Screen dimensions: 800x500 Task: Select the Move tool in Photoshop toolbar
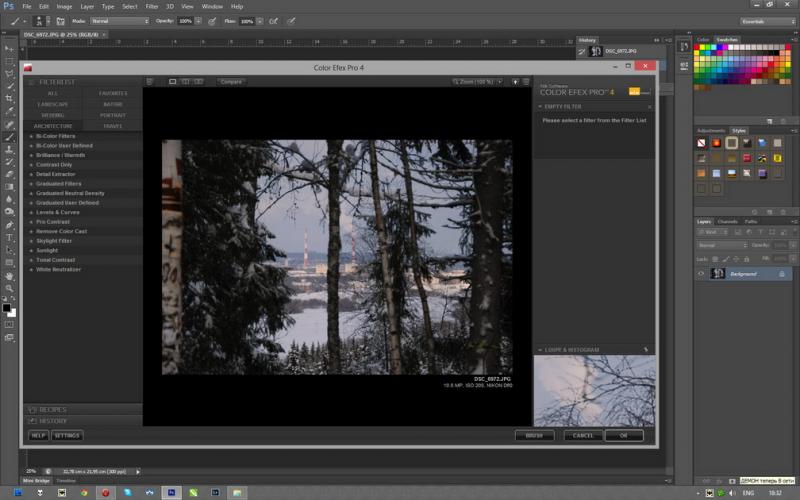click(9, 49)
